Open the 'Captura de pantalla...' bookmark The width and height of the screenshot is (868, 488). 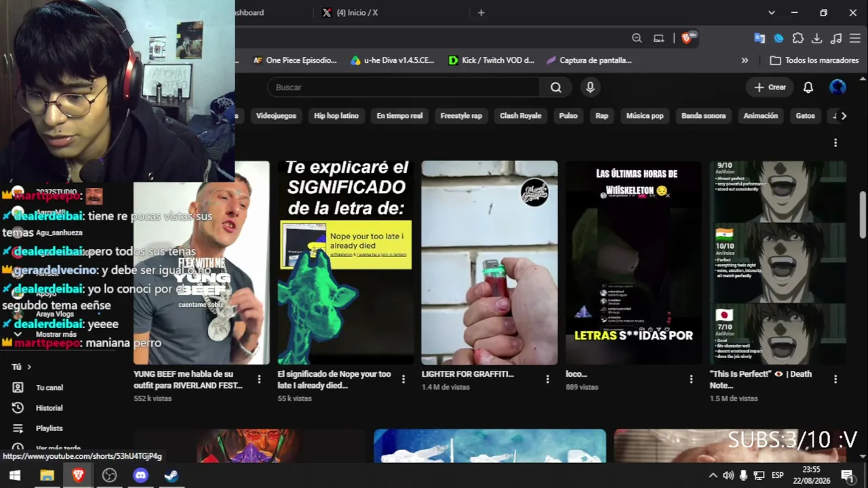[x=589, y=60]
